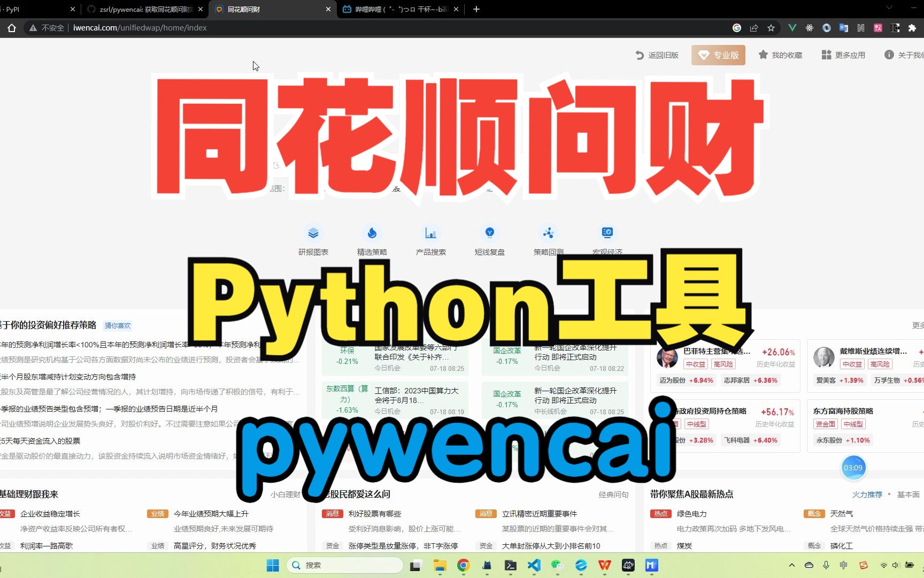Open a new browser tab

tap(476, 9)
